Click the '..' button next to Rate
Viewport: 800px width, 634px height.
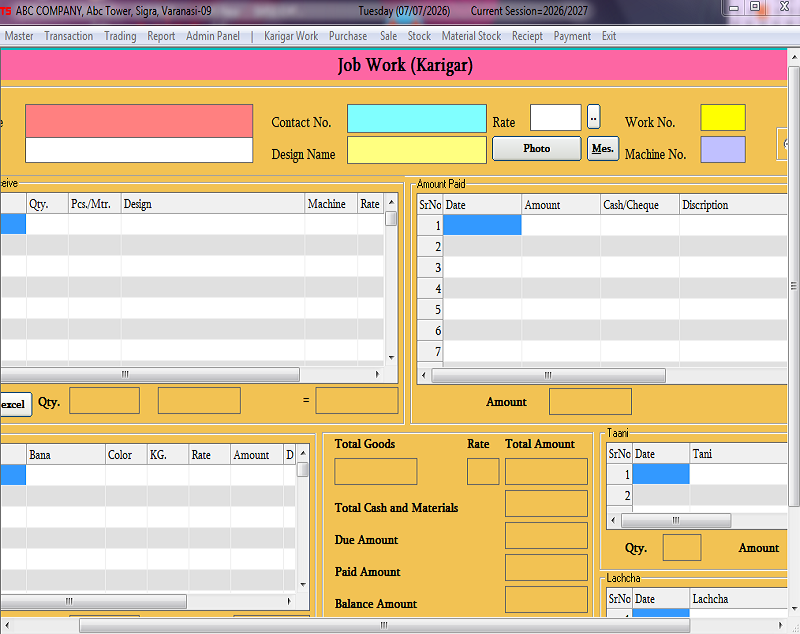593,117
